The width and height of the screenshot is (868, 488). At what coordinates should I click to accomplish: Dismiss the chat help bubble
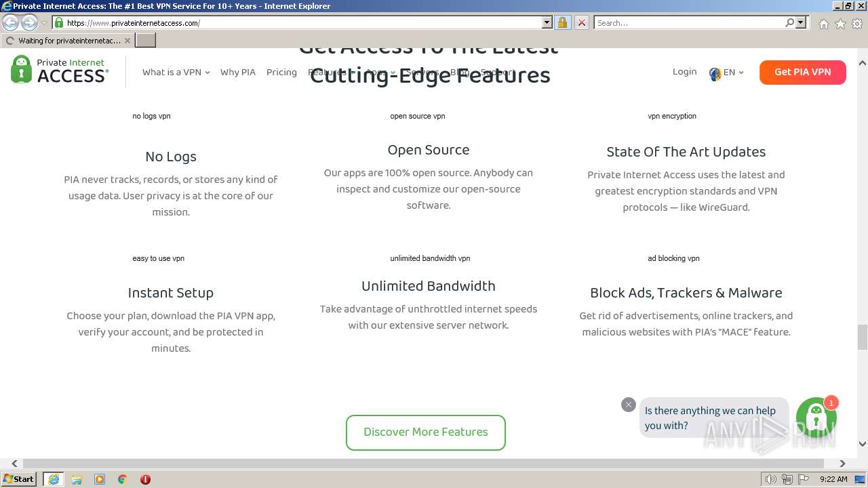pyautogui.click(x=629, y=405)
